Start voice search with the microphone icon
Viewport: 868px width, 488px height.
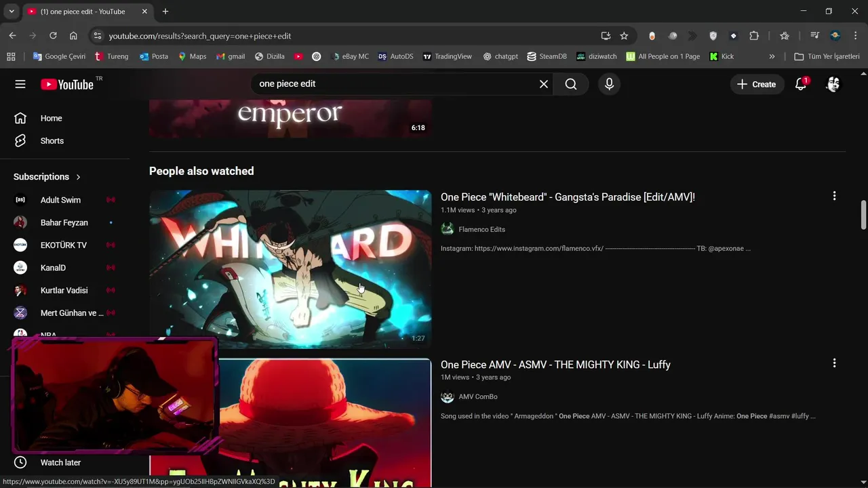609,84
